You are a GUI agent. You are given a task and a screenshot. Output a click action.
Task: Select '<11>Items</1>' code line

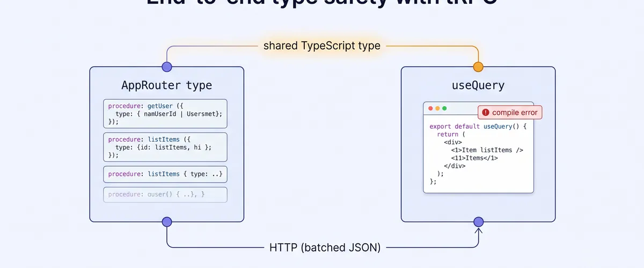click(x=475, y=158)
